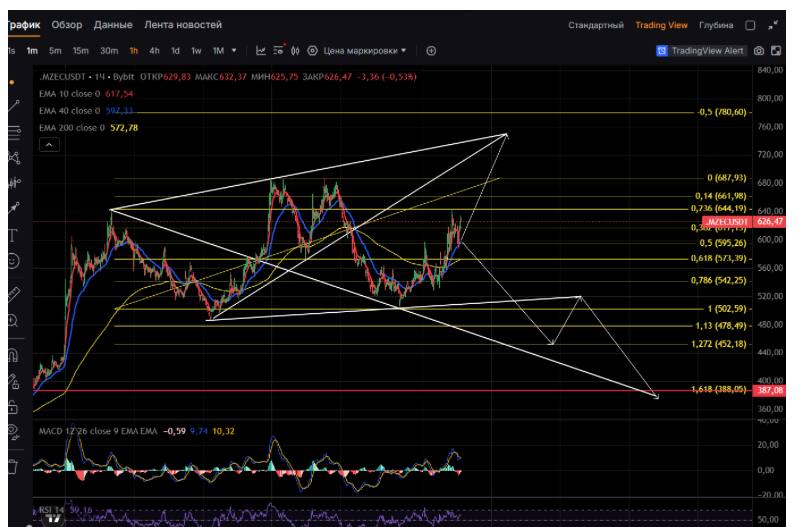This screenshot has height=527, width=812.
Task: Select the trend line drawing tool
Action: click(14, 106)
